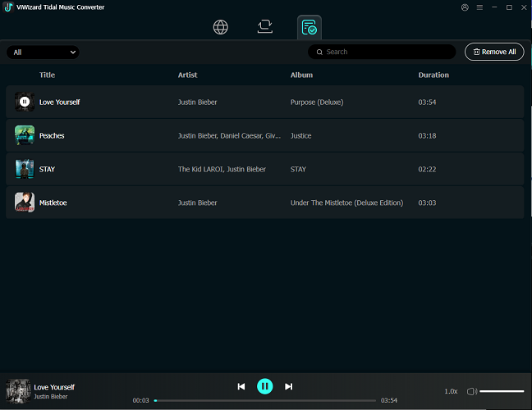Close the ViWizard window
The height and width of the screenshot is (410, 532).
pyautogui.click(x=524, y=7)
